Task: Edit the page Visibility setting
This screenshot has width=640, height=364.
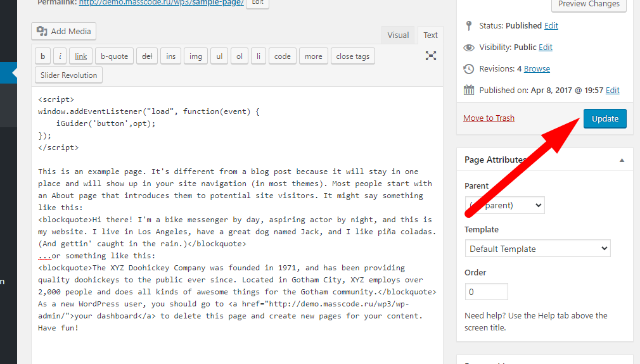Action: pos(546,47)
